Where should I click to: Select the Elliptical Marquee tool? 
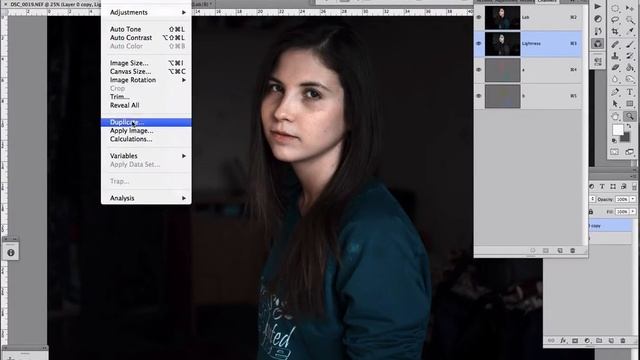615,8
